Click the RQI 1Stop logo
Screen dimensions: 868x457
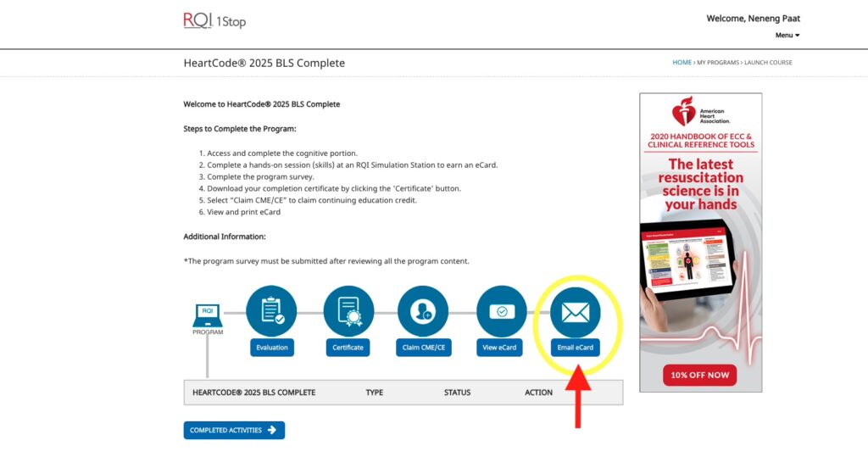(x=214, y=20)
